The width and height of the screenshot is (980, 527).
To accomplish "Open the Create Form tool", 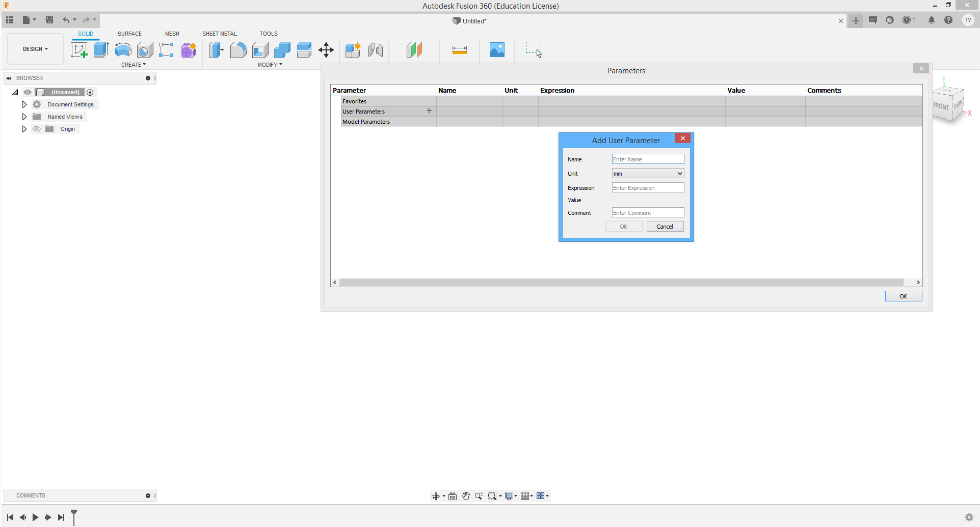I will coord(189,50).
